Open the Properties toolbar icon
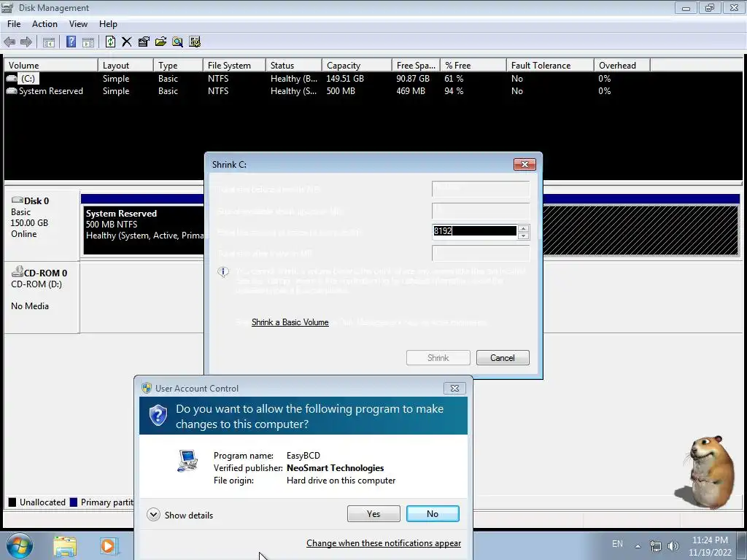 (144, 42)
